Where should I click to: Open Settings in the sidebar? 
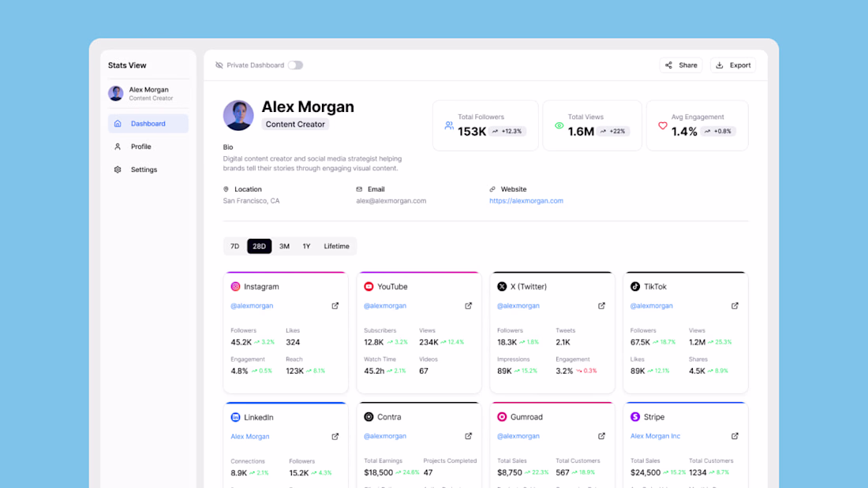click(148, 169)
